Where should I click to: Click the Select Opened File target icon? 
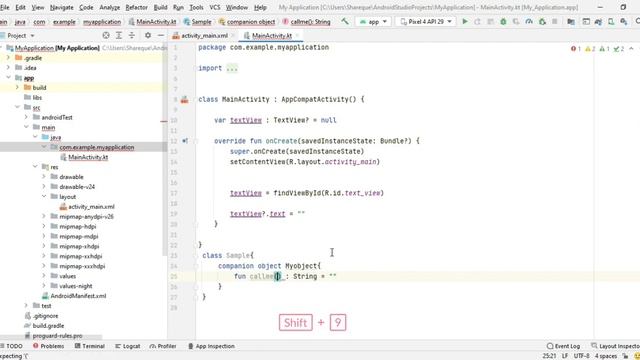tap(106, 36)
